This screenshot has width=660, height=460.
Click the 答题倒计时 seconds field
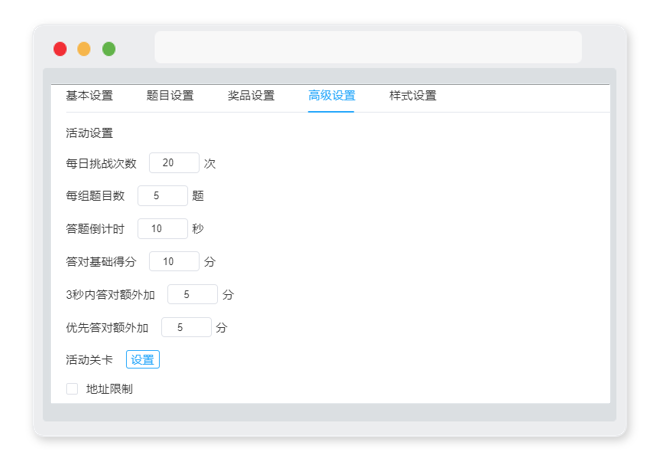click(162, 229)
